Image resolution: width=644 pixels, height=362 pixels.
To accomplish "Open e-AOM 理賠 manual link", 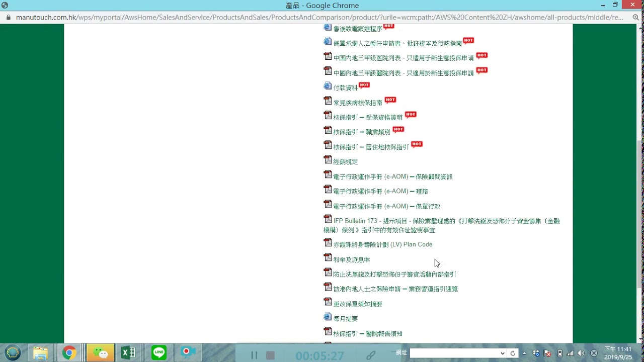I will (x=380, y=191).
